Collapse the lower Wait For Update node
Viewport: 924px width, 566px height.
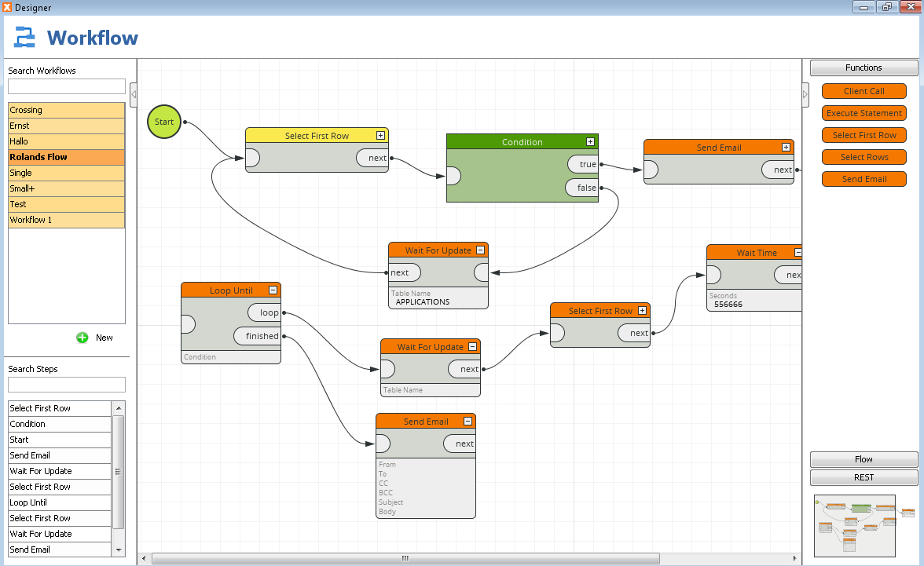coord(472,347)
